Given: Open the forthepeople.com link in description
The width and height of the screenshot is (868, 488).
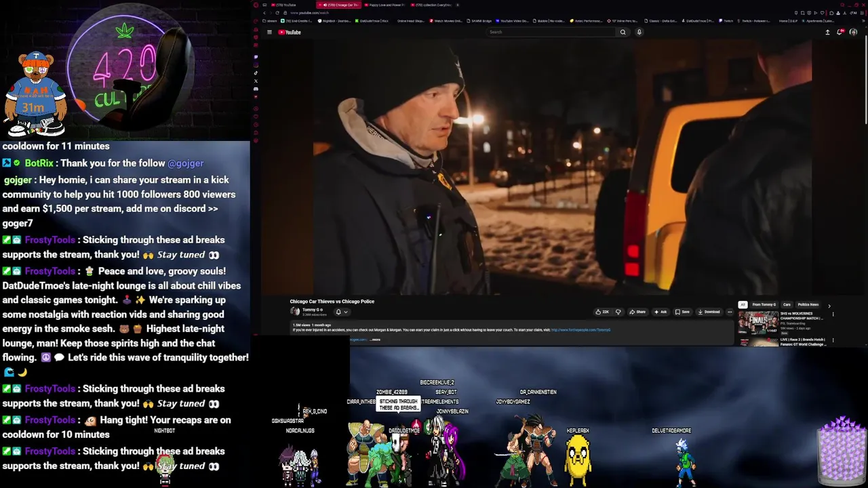Looking at the screenshot, I should point(580,330).
